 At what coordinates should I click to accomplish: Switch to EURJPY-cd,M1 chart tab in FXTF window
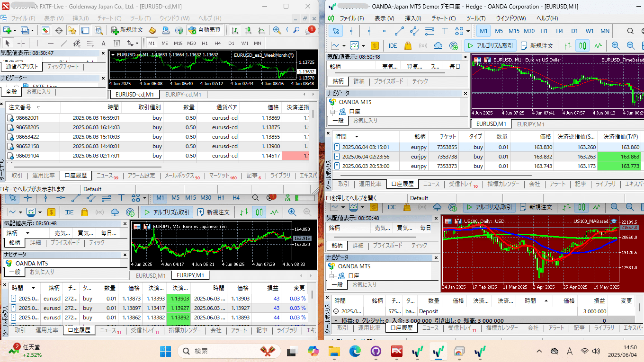[x=183, y=94]
